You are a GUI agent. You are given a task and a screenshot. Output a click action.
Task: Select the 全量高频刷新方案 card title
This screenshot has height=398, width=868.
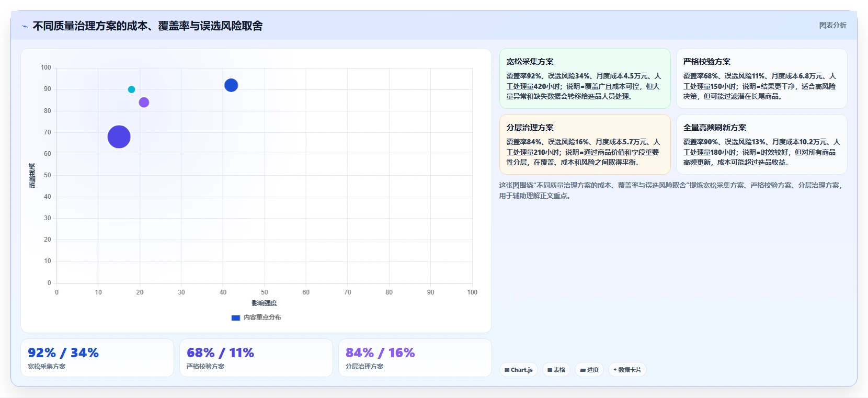(x=714, y=128)
